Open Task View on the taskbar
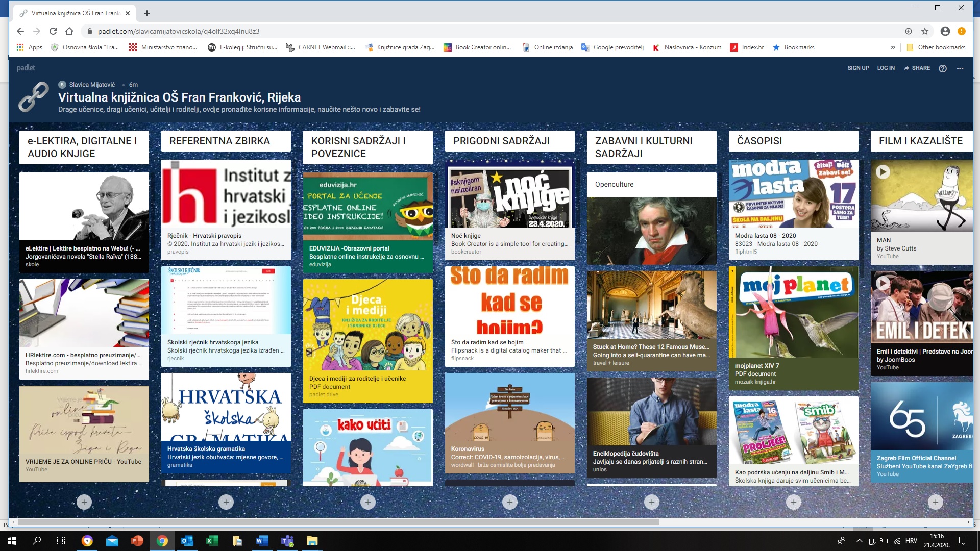The height and width of the screenshot is (551, 980). pos(61,541)
